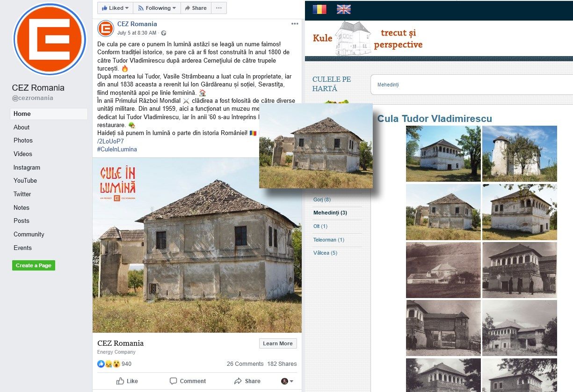This screenshot has width=573, height=392.
Task: Open the Photos section in sidebar
Action: [x=23, y=140]
